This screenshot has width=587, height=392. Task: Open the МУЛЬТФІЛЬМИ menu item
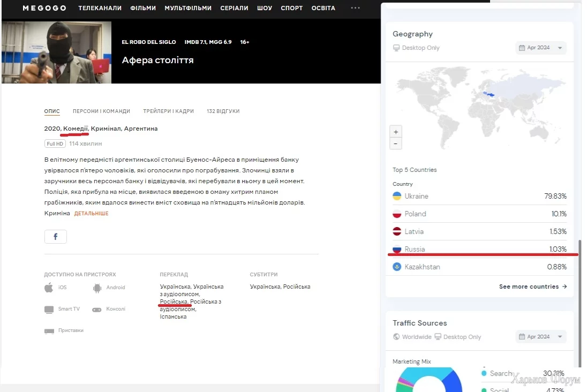(188, 8)
